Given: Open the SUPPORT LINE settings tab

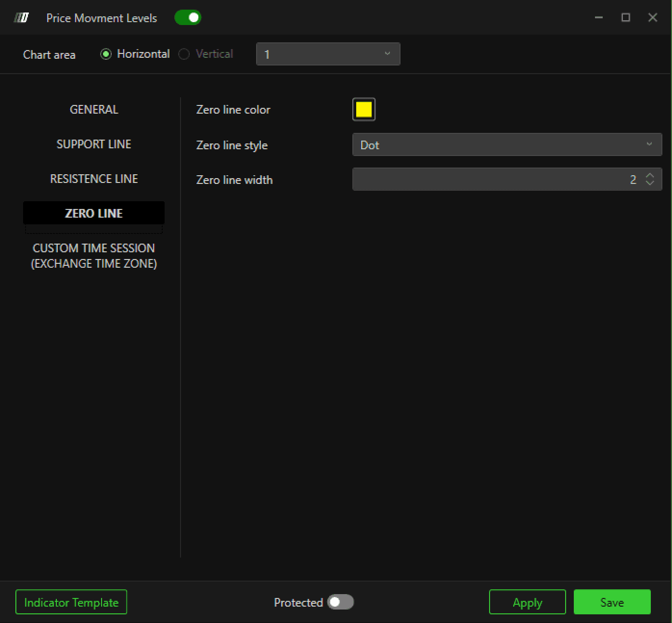Looking at the screenshot, I should [94, 144].
